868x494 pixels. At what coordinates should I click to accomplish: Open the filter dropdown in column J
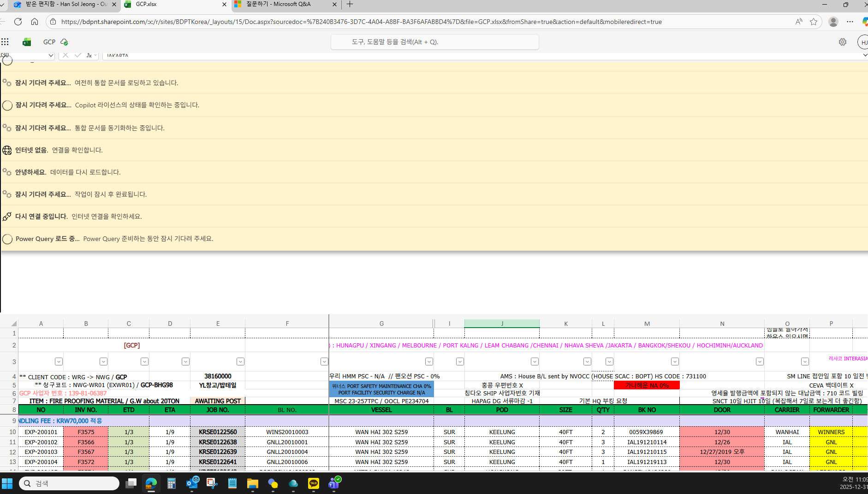[535, 362]
